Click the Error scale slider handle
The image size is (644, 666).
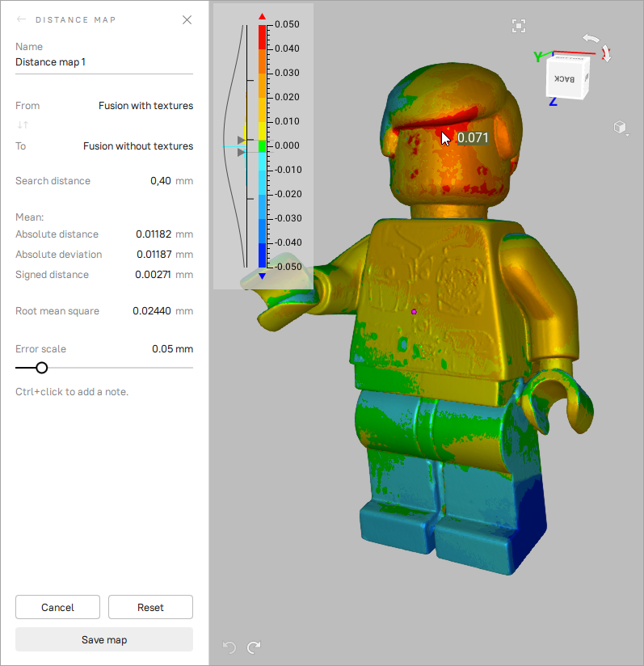point(41,368)
